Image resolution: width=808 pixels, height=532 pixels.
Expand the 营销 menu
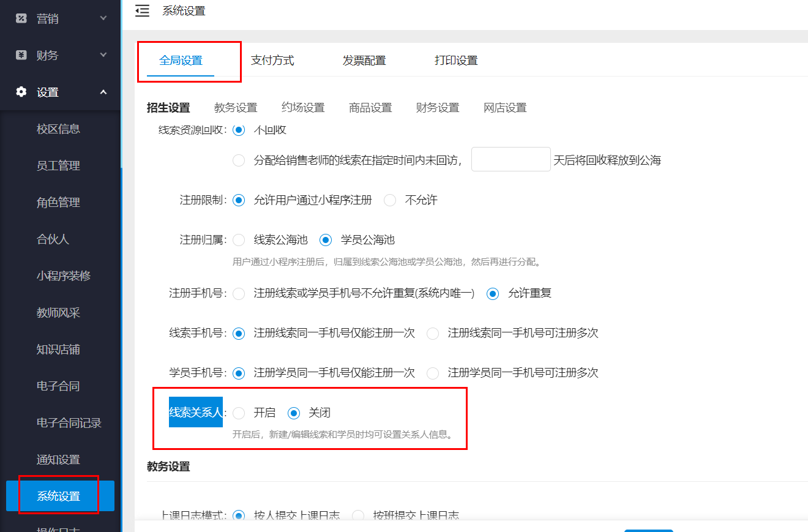point(103,18)
